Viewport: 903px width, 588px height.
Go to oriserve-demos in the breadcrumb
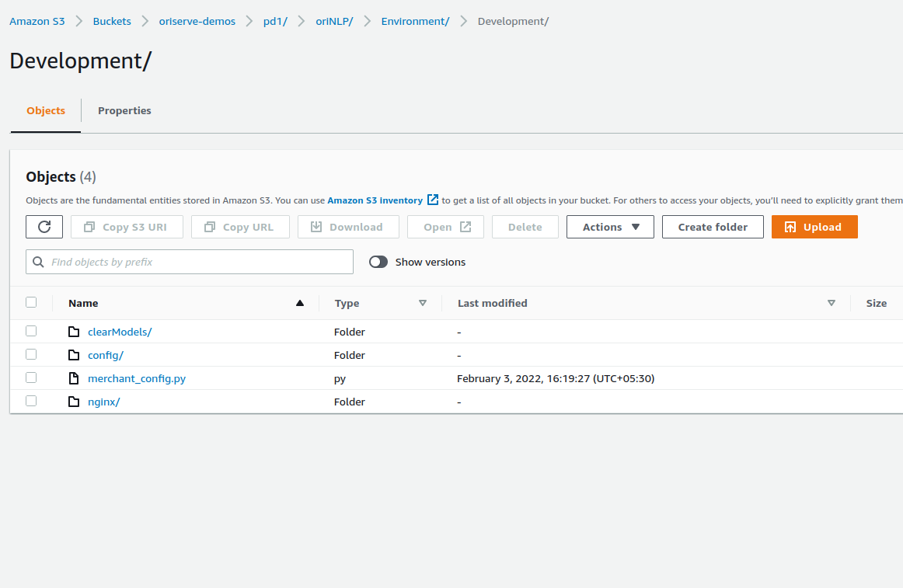(197, 21)
